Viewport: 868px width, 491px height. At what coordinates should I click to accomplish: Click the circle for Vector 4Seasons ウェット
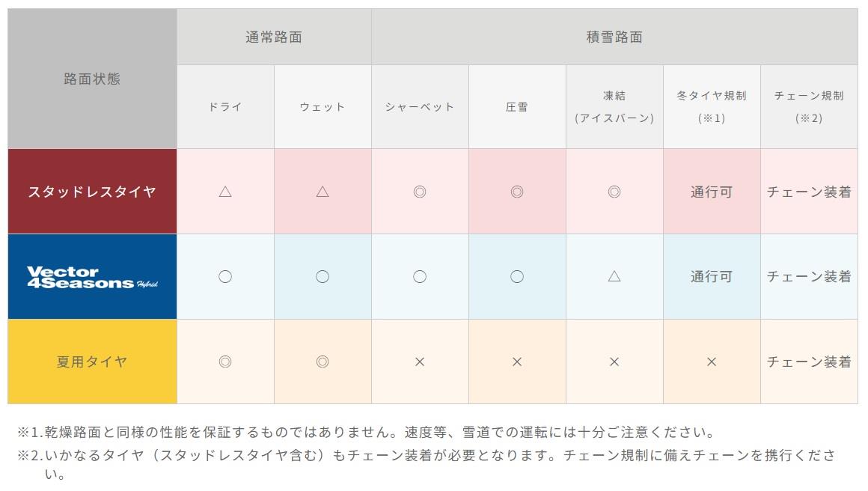(x=323, y=277)
